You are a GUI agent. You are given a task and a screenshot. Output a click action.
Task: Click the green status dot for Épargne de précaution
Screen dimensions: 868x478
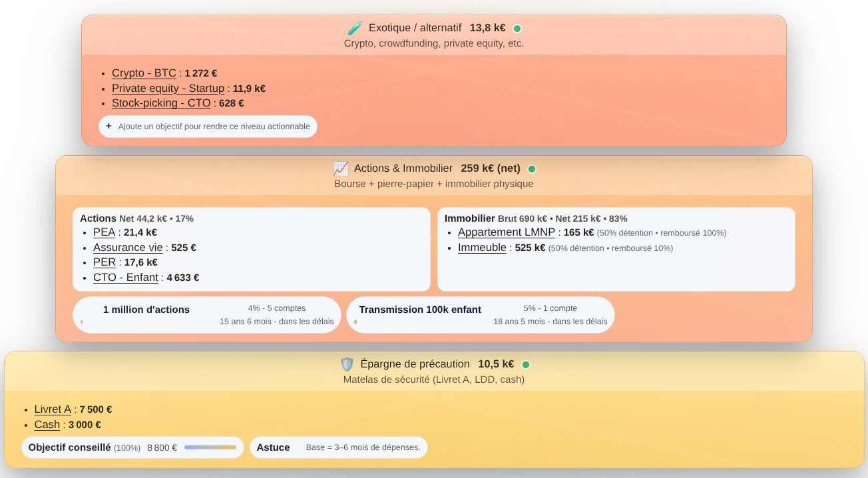tap(526, 365)
